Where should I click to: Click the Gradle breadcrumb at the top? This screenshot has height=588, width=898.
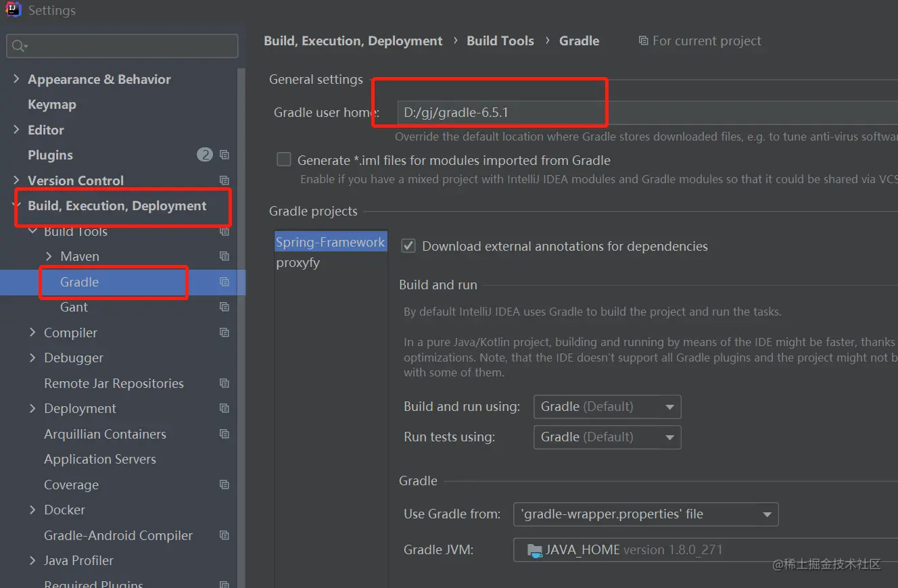(579, 41)
